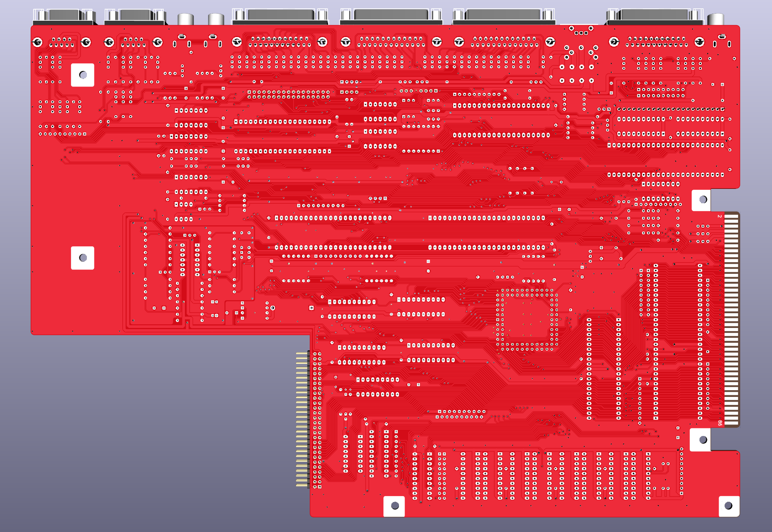Image resolution: width=772 pixels, height=532 pixels.
Task: Select the leftmost D-sub connector at the top
Action: [x=64, y=17]
